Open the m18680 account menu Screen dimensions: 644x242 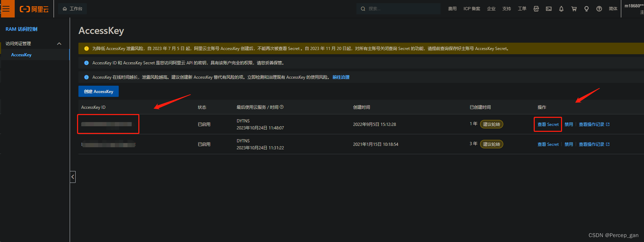coord(634,9)
